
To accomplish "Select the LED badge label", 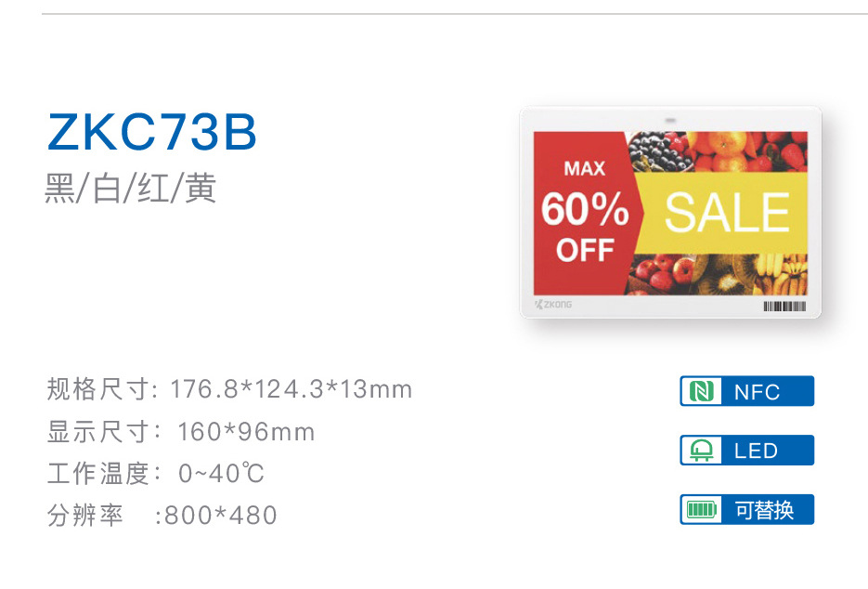I will pyautogui.click(x=756, y=451).
